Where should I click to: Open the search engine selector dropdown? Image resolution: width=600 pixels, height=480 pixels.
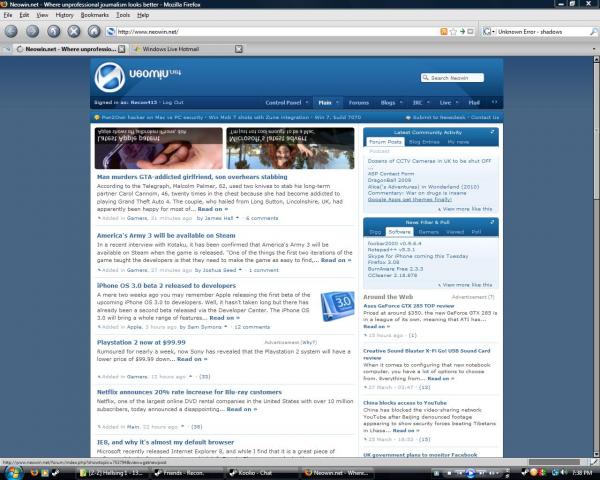tap(489, 32)
